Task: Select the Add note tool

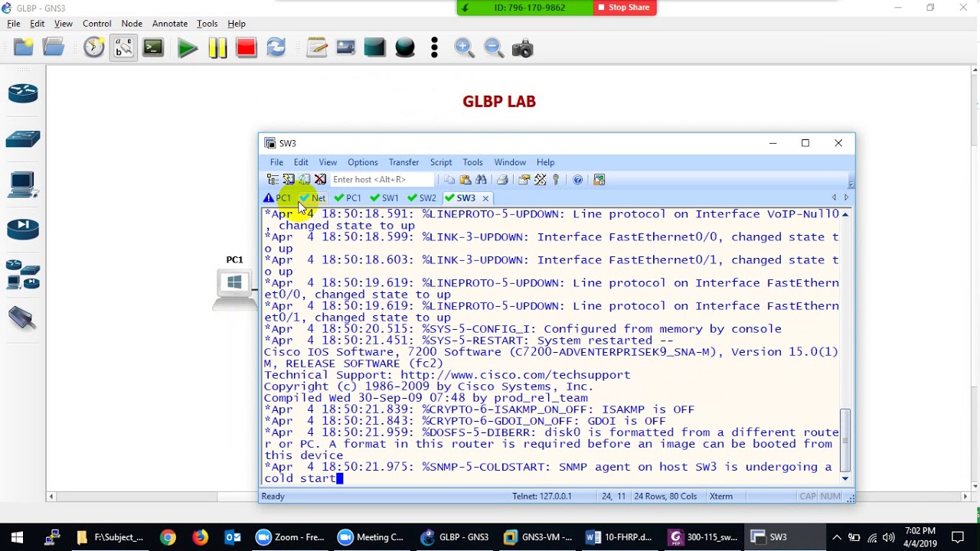Action: coord(316,48)
